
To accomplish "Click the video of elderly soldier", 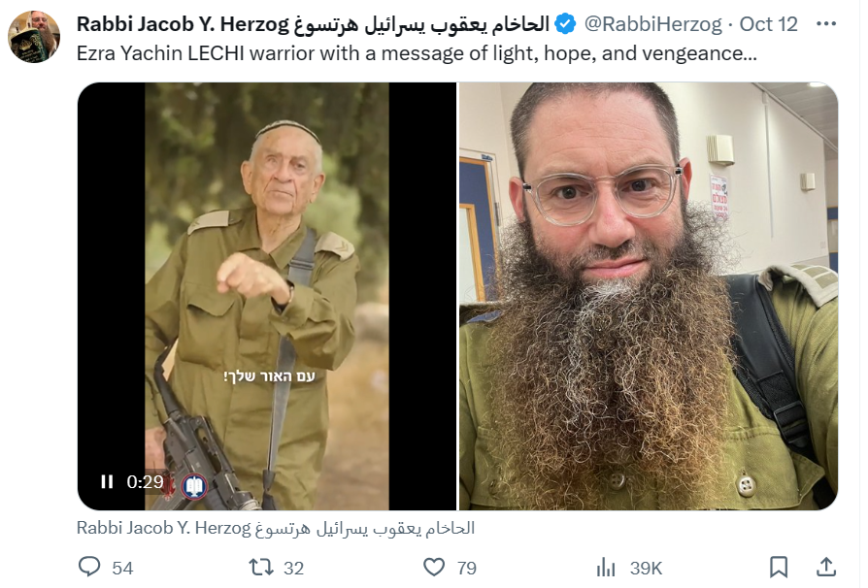I will [267, 296].
